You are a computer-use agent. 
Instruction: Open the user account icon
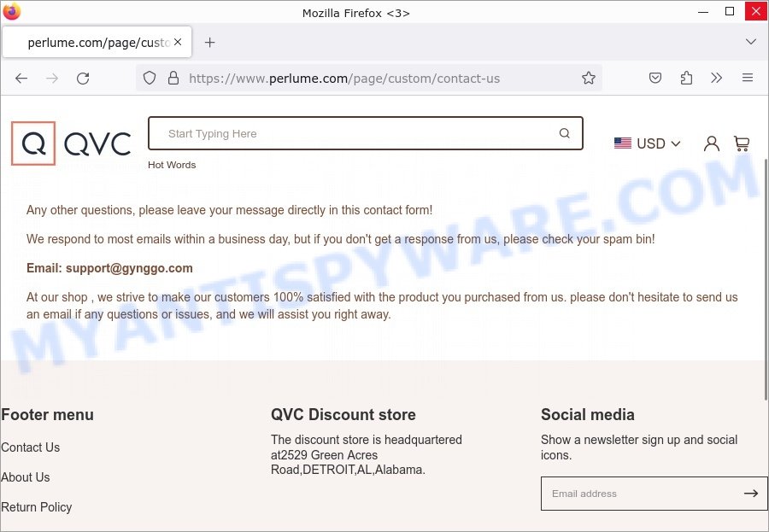click(x=712, y=143)
